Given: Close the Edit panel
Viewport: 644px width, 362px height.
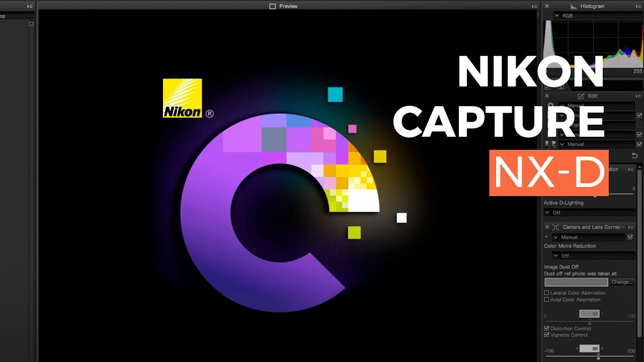Looking at the screenshot, I should coord(547,96).
